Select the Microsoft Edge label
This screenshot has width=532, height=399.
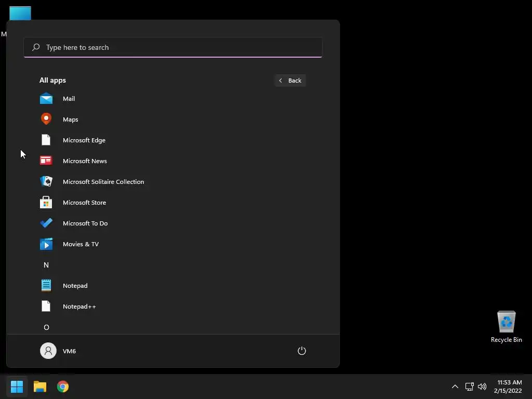[x=84, y=140]
